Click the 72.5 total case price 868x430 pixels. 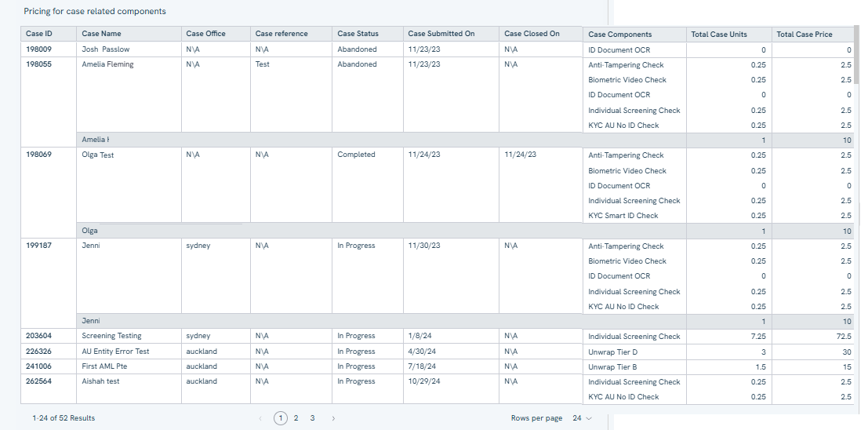click(844, 337)
